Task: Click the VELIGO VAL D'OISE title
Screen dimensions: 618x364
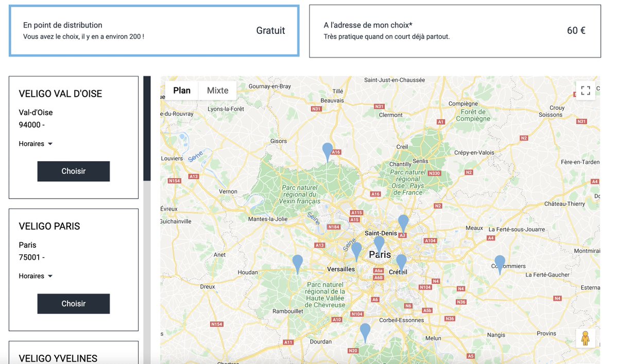Action: point(60,94)
